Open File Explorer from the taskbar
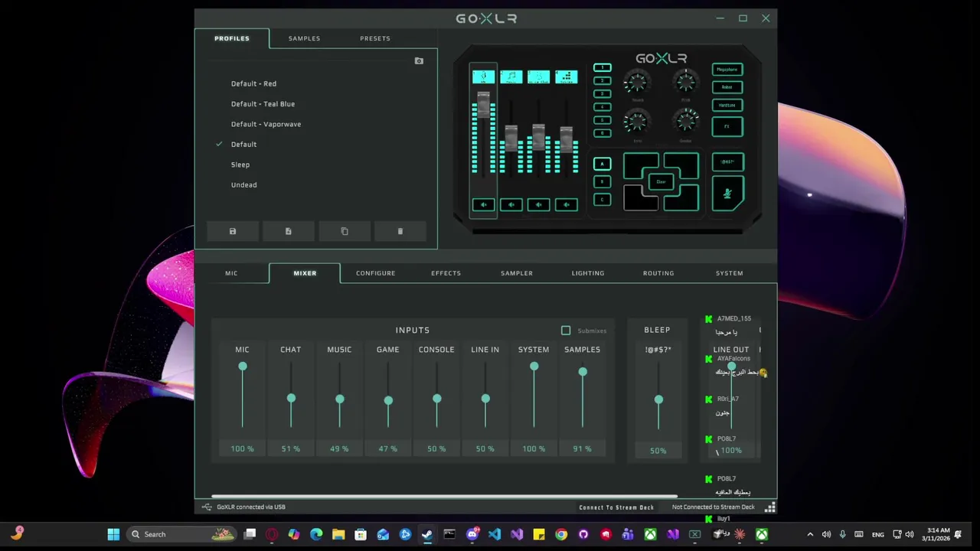The height and width of the screenshot is (551, 980). pyautogui.click(x=338, y=534)
